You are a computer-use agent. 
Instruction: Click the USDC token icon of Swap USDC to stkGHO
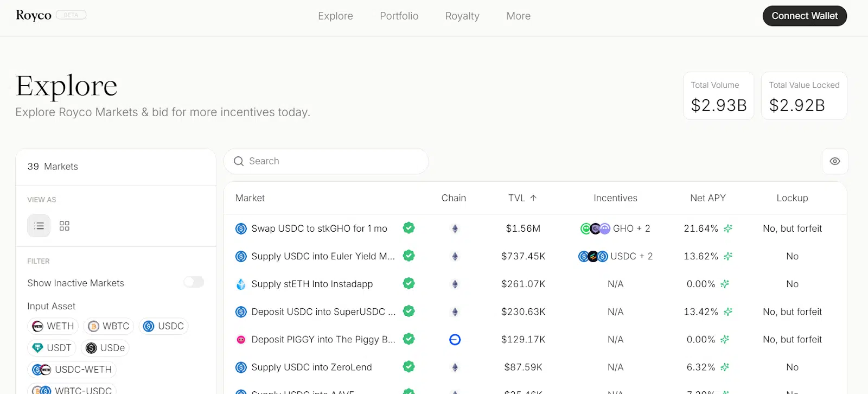[x=241, y=228]
